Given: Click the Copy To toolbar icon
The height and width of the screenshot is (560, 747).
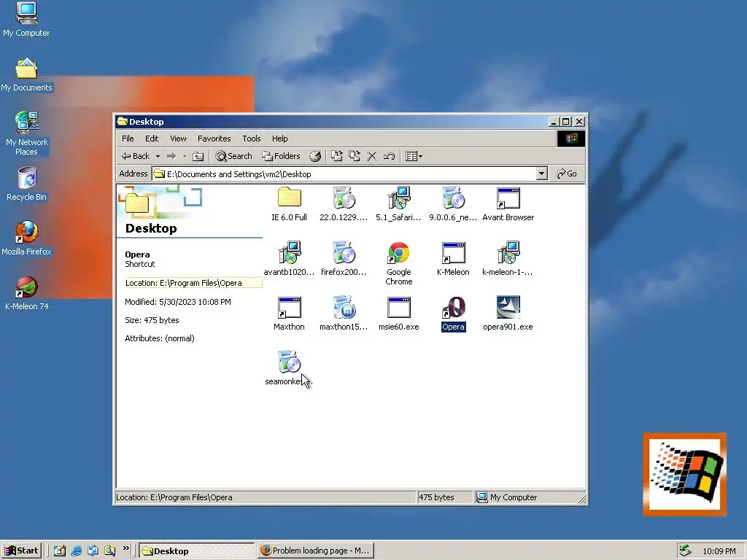Looking at the screenshot, I should 354,156.
